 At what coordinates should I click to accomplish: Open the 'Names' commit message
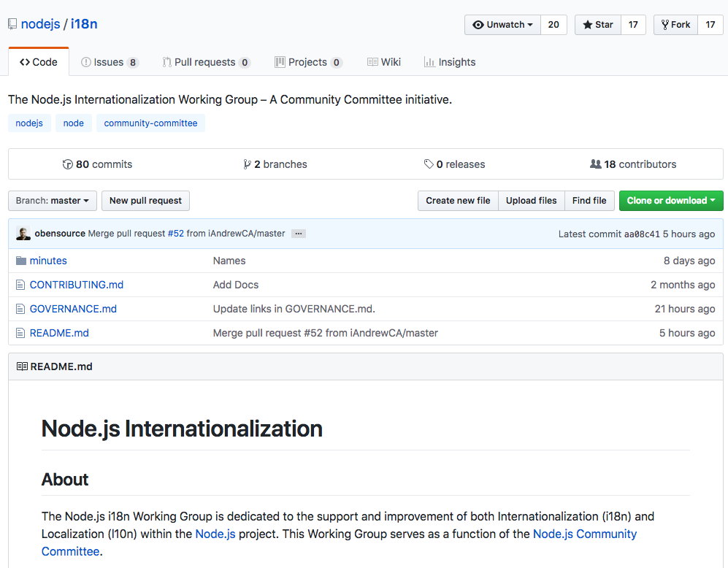(x=229, y=261)
